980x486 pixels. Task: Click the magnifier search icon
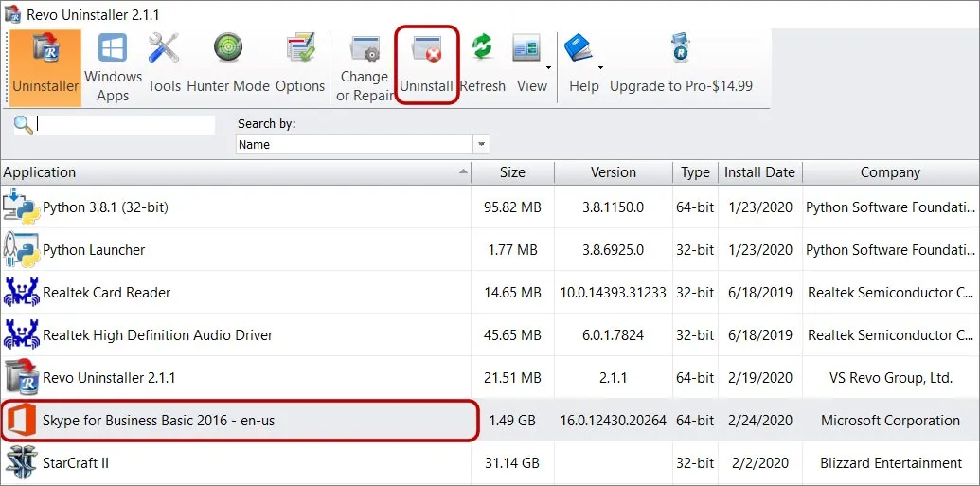pyautogui.click(x=23, y=124)
